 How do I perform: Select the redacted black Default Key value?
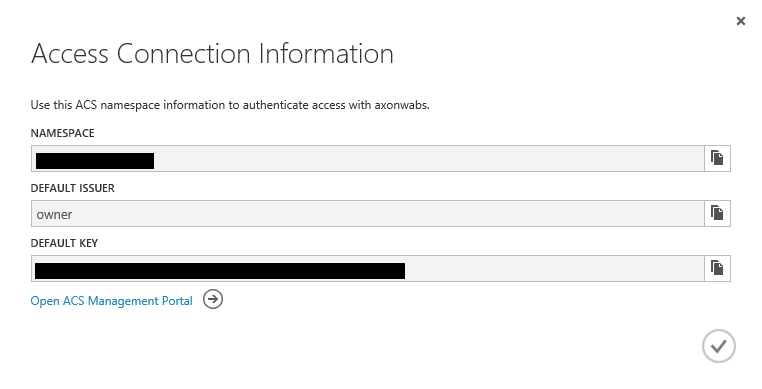(x=220, y=270)
